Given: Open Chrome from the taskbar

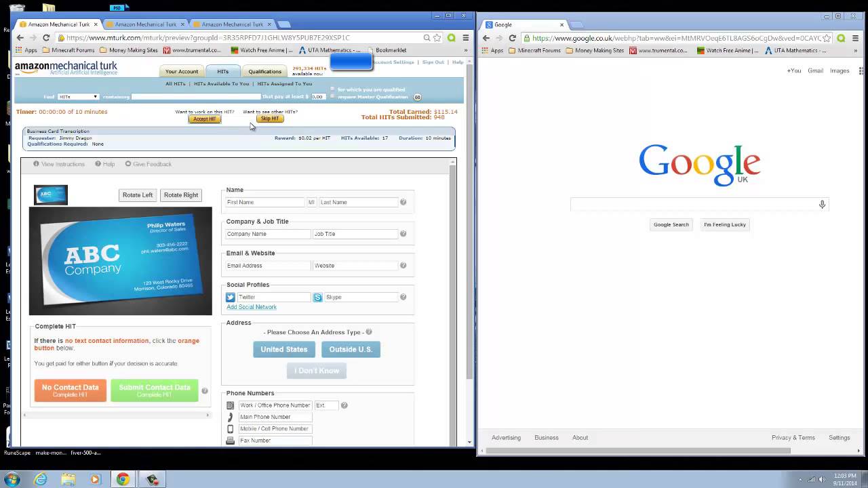Looking at the screenshot, I should (x=123, y=479).
